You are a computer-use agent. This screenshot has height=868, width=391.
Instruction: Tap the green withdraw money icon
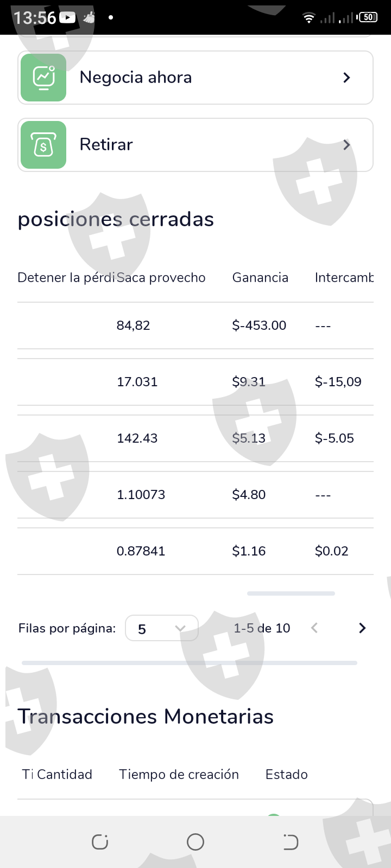point(43,145)
